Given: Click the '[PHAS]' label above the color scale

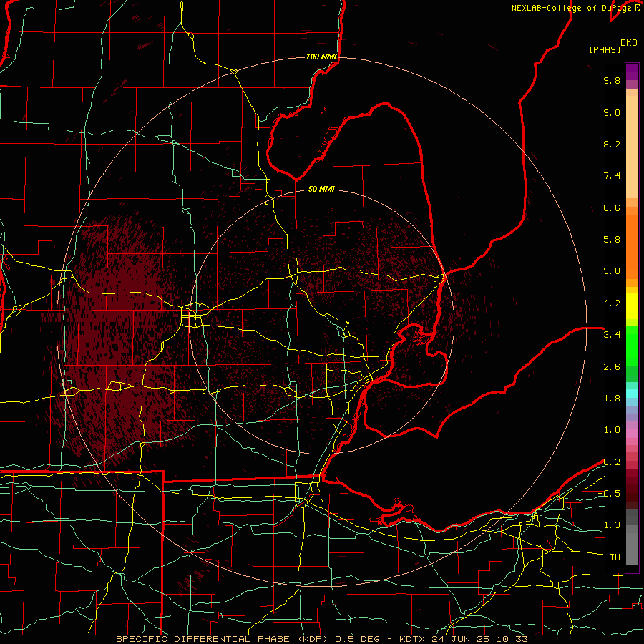Looking at the screenshot, I should coord(605,50).
